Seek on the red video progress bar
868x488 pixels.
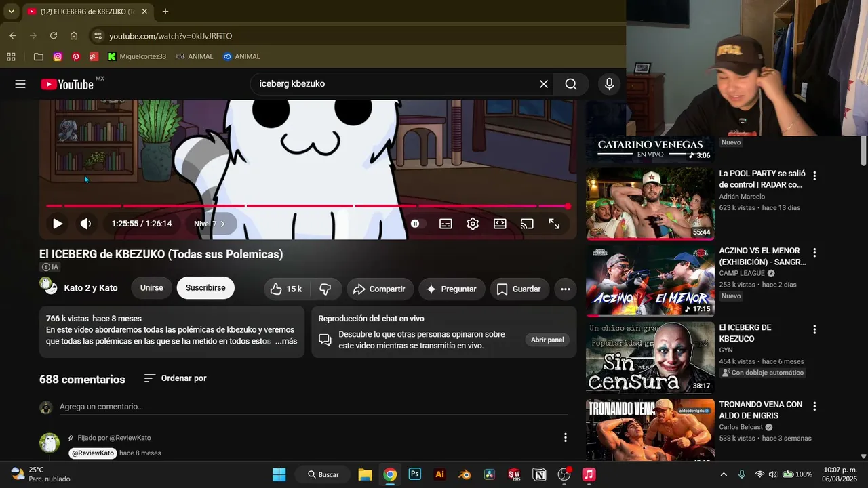tap(309, 206)
